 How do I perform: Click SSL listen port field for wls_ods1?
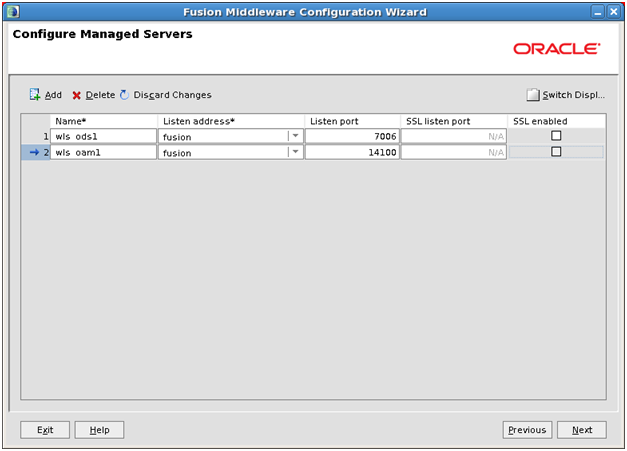454,136
